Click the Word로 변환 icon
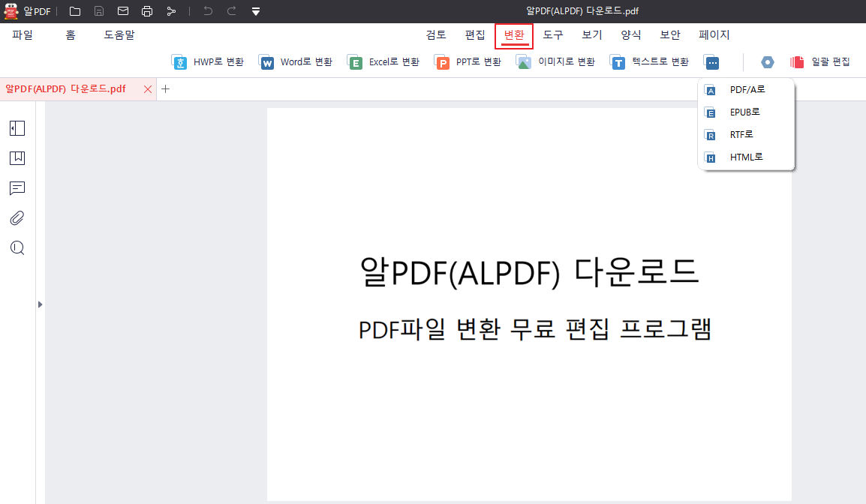The width and height of the screenshot is (866, 504). coord(296,61)
